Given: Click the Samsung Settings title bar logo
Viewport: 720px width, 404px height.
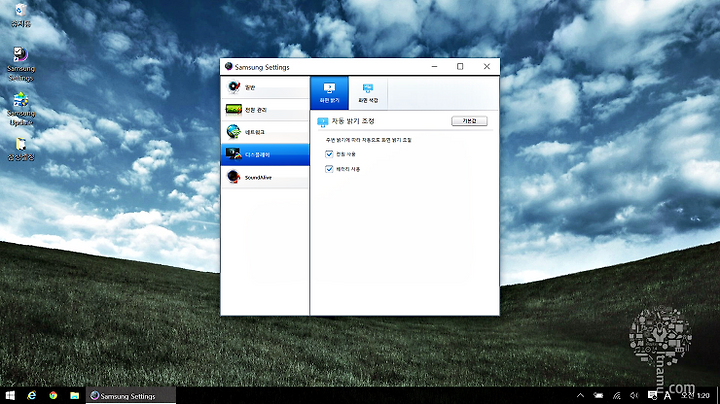Looking at the screenshot, I should (228, 67).
